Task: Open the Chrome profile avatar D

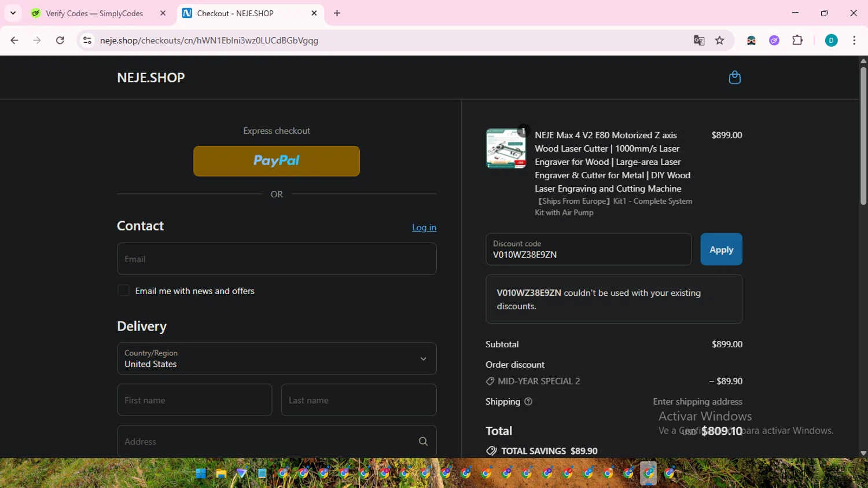Action: (831, 41)
